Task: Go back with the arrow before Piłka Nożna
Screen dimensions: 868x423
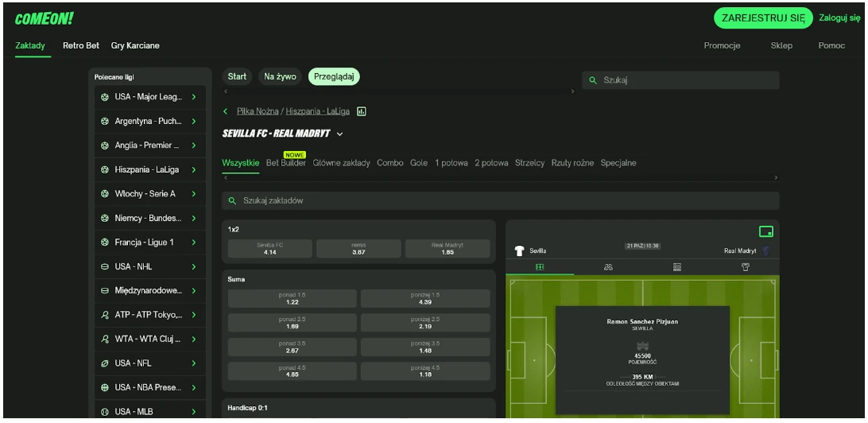Action: 225,111
